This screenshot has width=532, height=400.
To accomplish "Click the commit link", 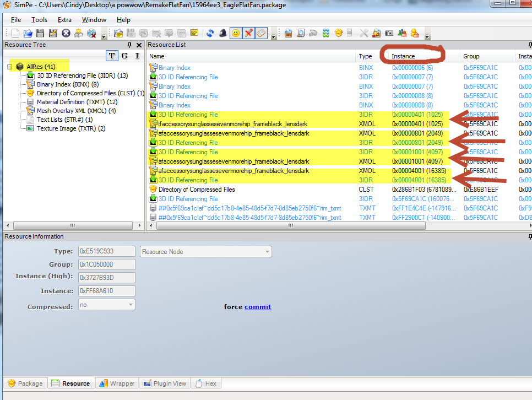I will click(x=258, y=307).
